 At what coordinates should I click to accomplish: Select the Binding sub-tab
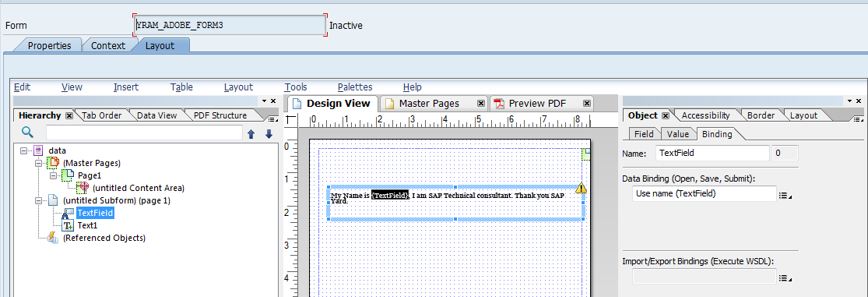717,133
